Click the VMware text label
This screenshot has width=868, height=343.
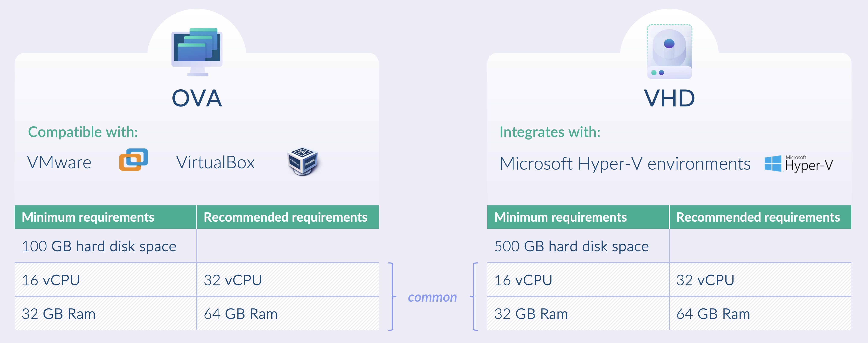coord(59,163)
